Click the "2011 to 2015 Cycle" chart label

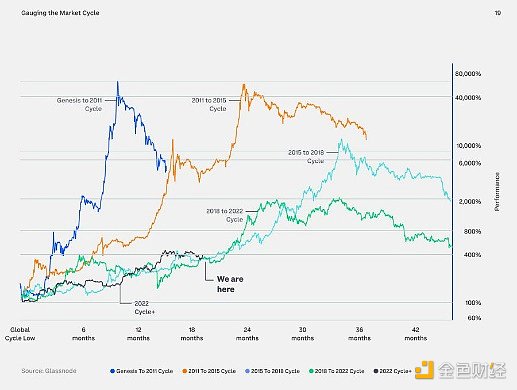click(x=209, y=104)
